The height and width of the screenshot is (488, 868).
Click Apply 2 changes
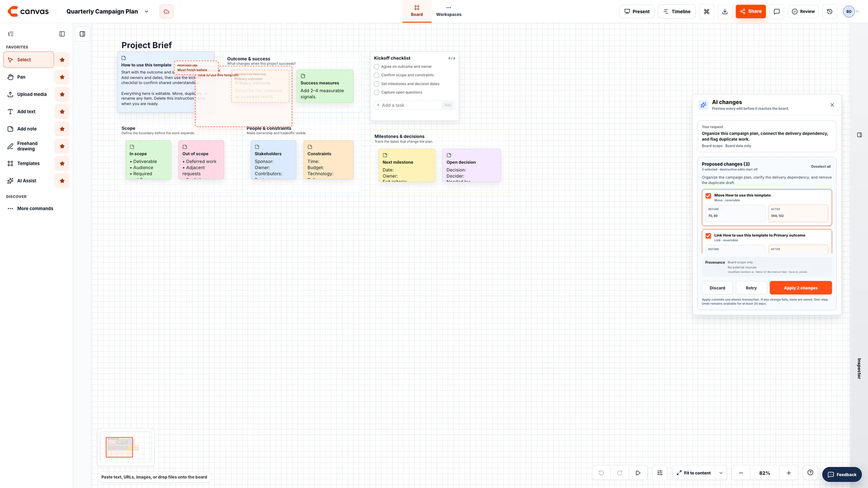pyautogui.click(x=801, y=288)
